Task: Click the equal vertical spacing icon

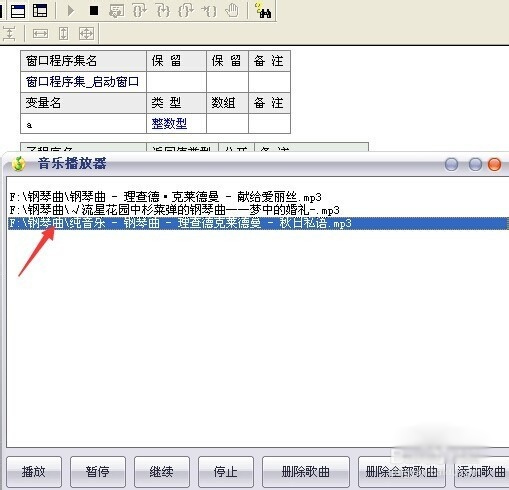Action: click(9, 34)
